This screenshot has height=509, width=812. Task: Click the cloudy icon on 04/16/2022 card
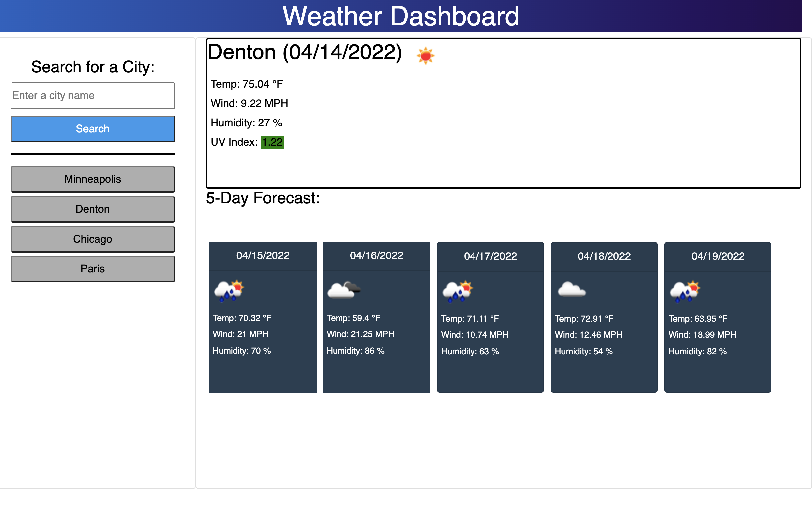click(343, 290)
